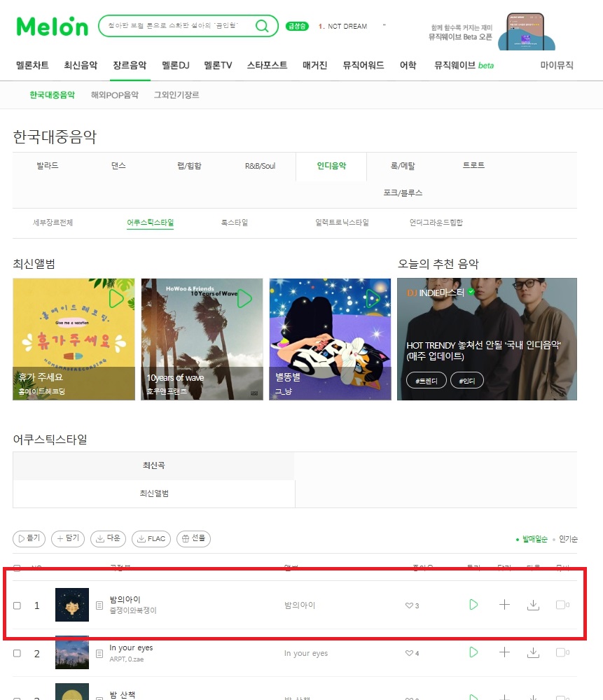
Task: Open the 멜론차트 menu item
Action: coord(32,65)
